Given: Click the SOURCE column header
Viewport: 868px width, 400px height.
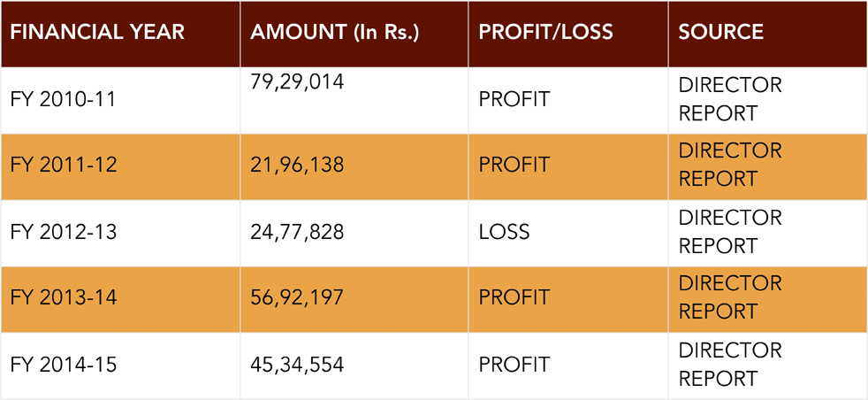Looking at the screenshot, I should coord(721,33).
